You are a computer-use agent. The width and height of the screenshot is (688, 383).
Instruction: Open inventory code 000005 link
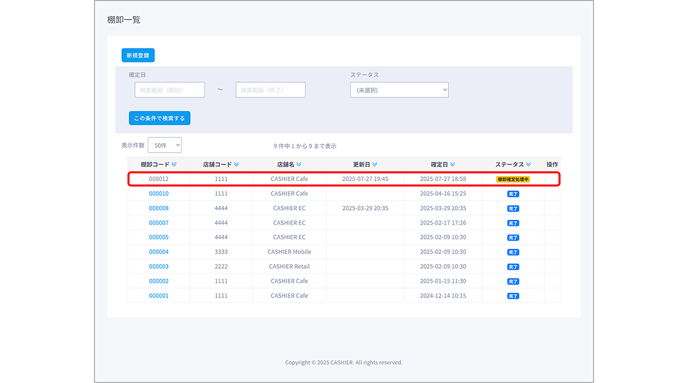point(158,237)
